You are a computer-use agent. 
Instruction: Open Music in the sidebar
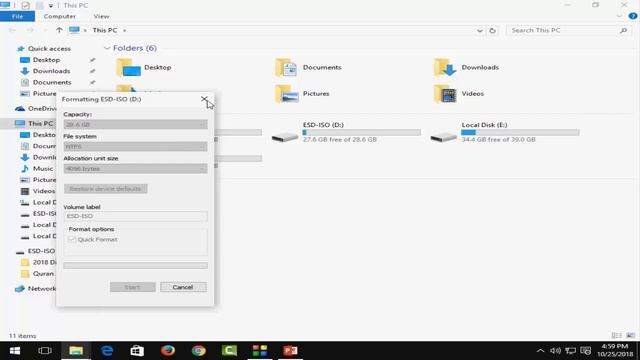[38, 169]
